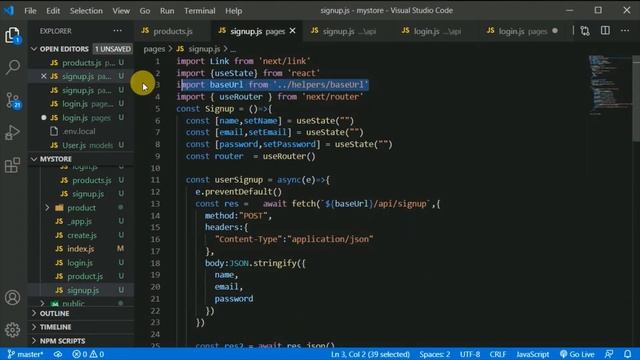Expand the NPM Scripts section
Screen dimensions: 640x360
(62, 341)
